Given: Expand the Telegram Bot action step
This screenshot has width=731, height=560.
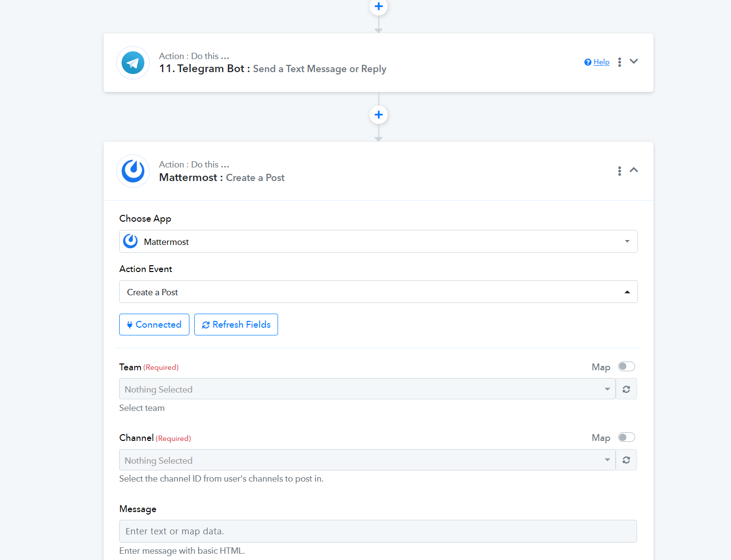Looking at the screenshot, I should point(634,61).
